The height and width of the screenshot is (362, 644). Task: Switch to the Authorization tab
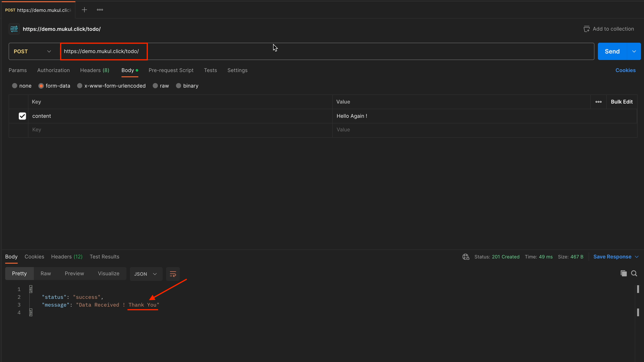click(x=53, y=70)
